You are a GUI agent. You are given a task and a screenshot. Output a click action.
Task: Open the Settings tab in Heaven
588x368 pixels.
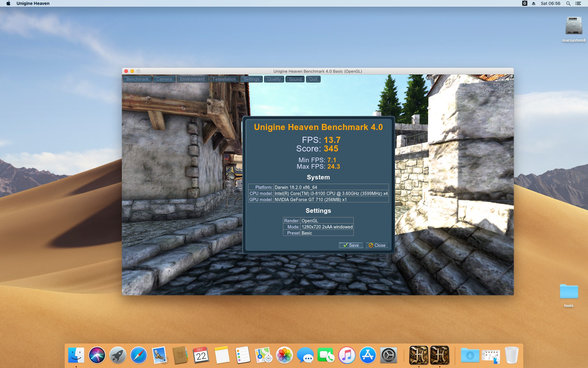click(251, 79)
